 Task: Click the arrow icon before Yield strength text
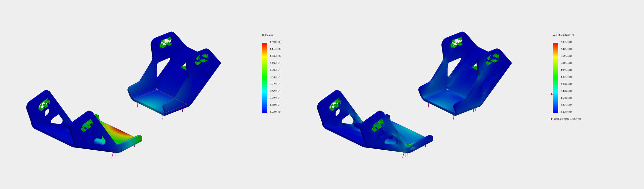(x=550, y=119)
